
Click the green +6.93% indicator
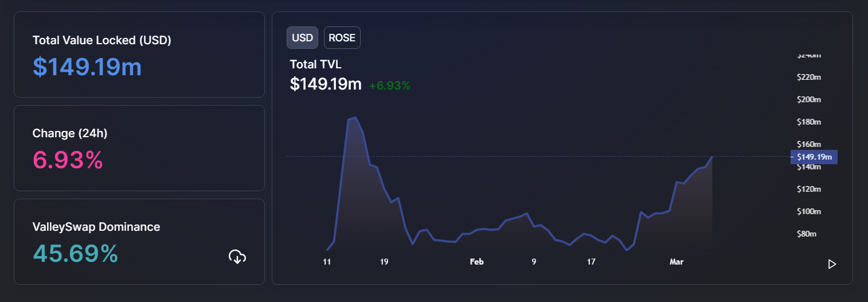click(389, 86)
